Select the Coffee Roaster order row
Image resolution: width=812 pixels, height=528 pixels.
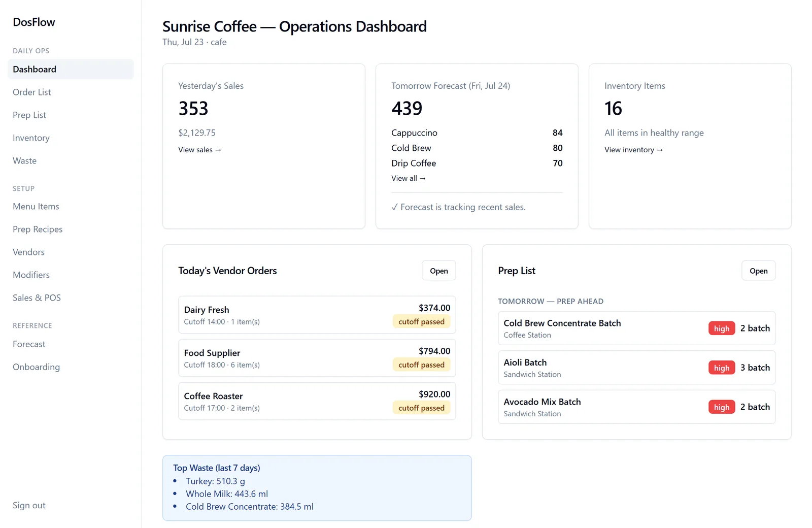317,401
